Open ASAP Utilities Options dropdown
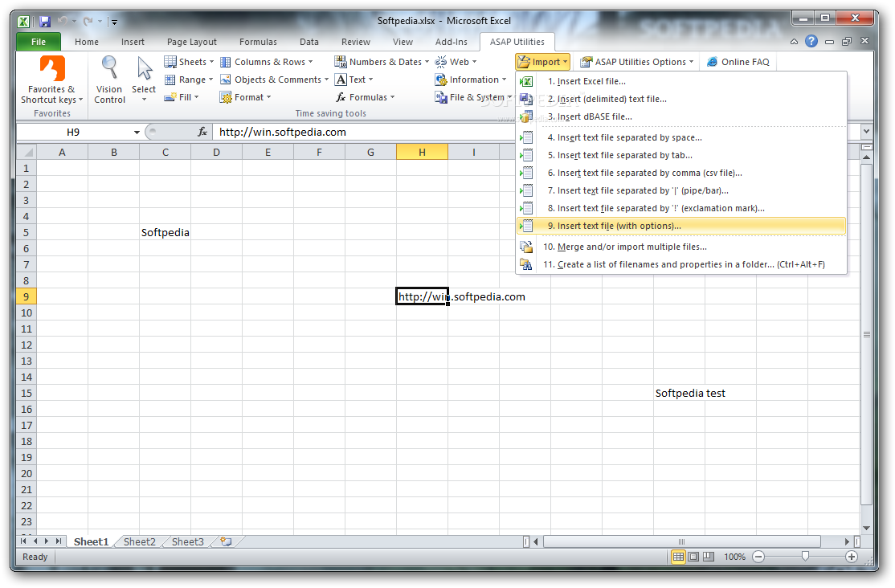895x588 pixels. click(x=637, y=62)
